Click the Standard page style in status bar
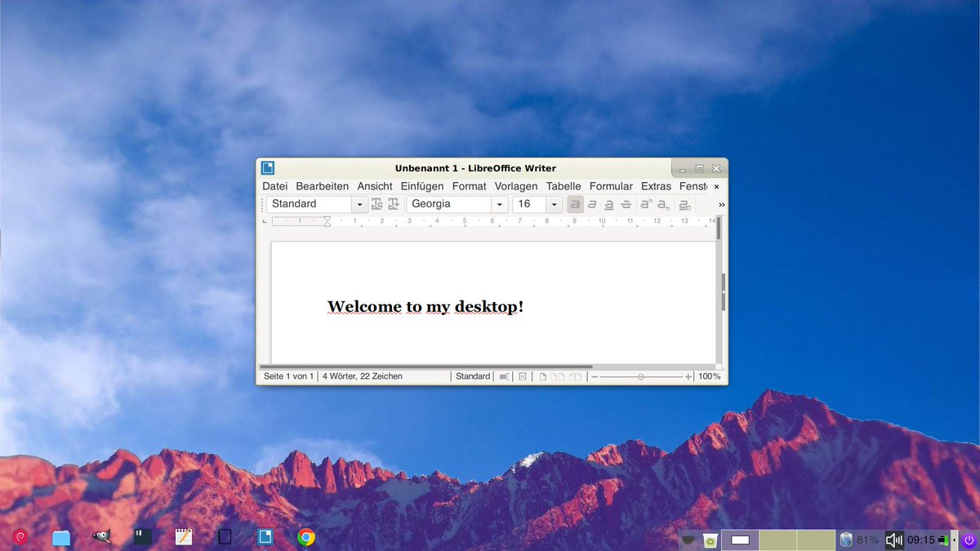The image size is (980, 551). 472,375
